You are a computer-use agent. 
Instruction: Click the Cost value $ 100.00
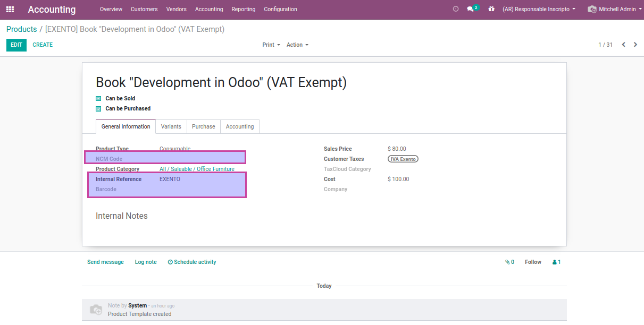398,179
